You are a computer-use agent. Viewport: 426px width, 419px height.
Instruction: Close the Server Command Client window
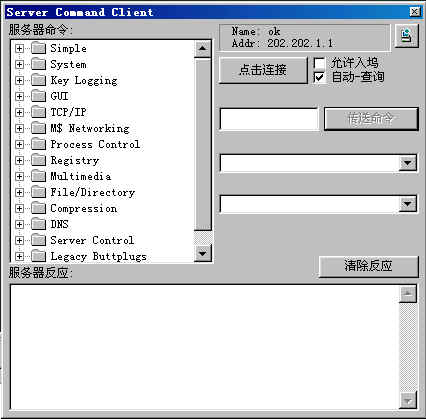pyautogui.click(x=415, y=12)
